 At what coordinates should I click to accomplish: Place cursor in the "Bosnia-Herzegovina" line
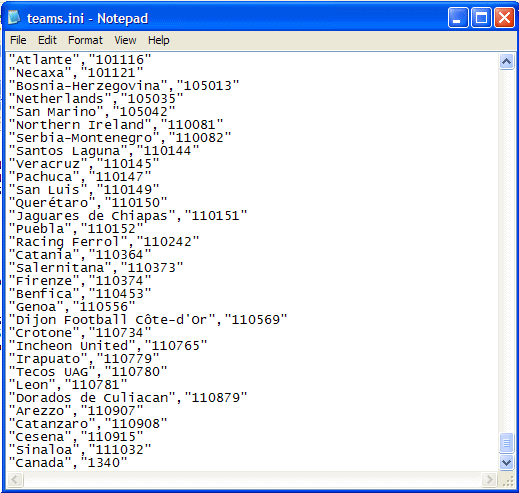(x=124, y=86)
